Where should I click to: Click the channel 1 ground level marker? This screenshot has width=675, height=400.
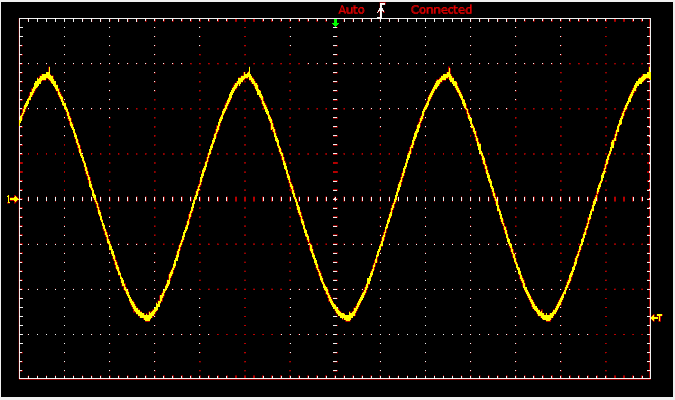click(13, 199)
